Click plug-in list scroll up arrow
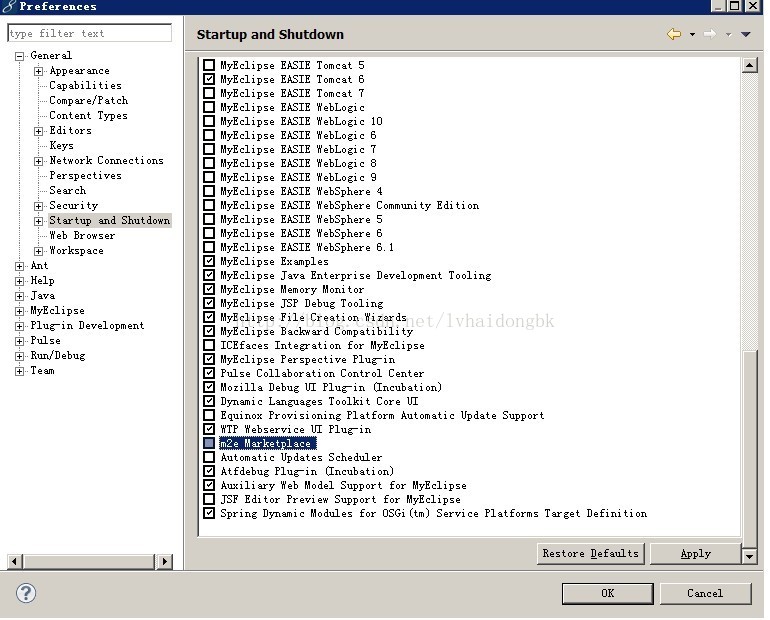Viewport: 770px width, 620px height. click(749, 65)
